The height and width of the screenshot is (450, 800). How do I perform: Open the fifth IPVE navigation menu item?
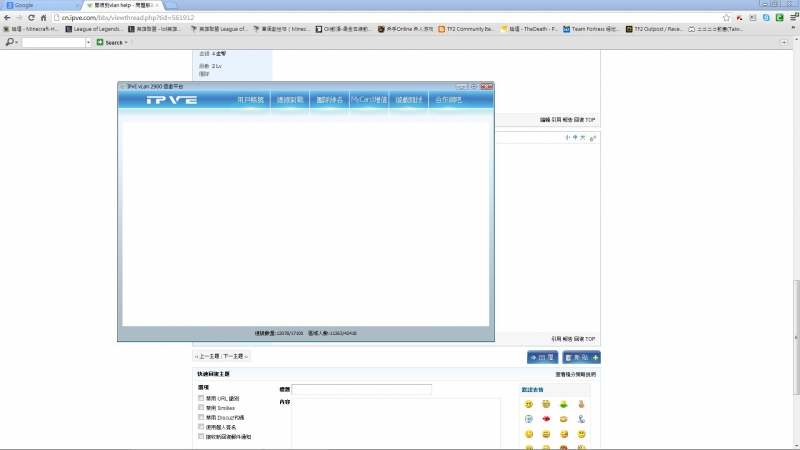[409, 100]
